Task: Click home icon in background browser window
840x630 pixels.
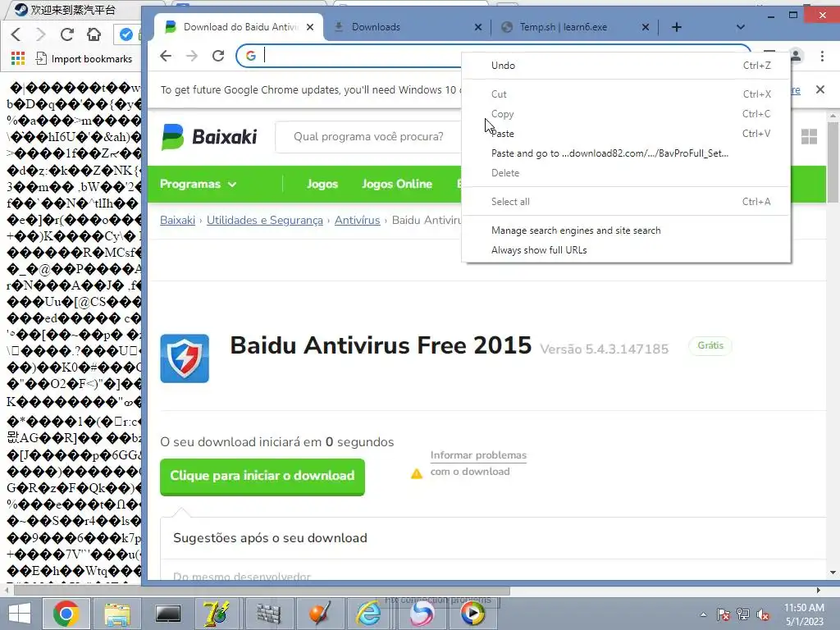Action: tap(94, 34)
